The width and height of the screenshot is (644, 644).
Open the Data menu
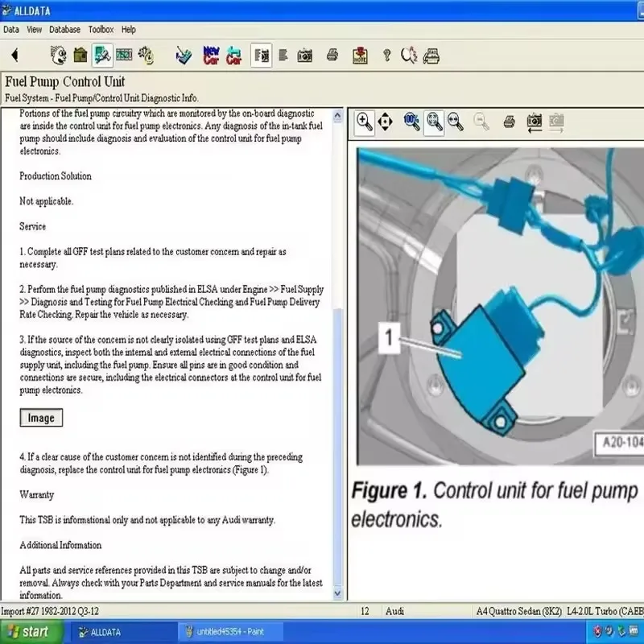[11, 30]
